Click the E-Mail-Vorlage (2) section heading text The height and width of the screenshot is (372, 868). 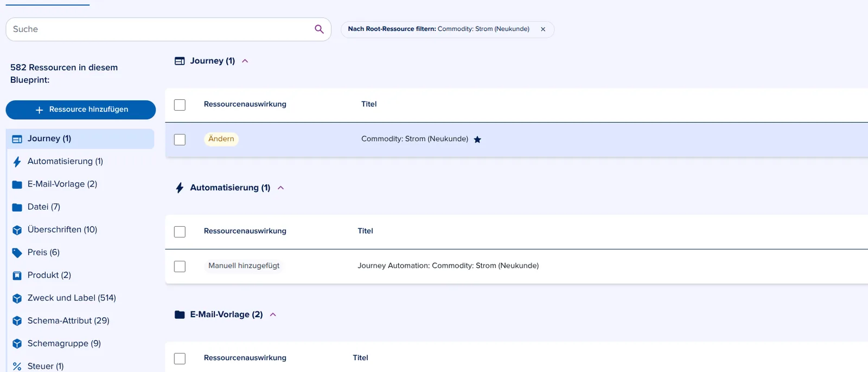(x=226, y=315)
